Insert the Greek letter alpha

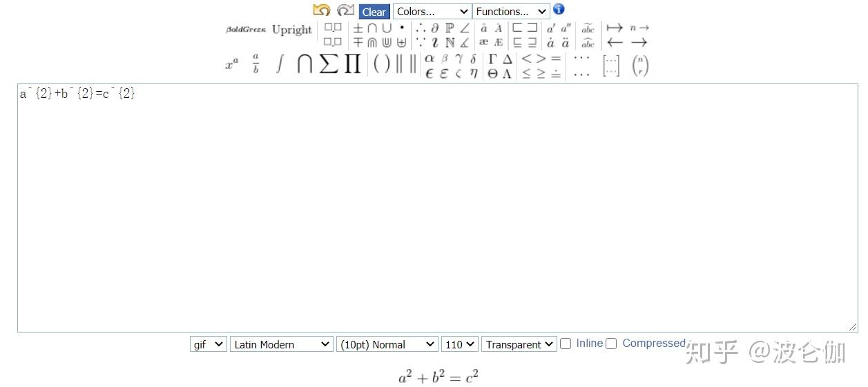(x=429, y=59)
